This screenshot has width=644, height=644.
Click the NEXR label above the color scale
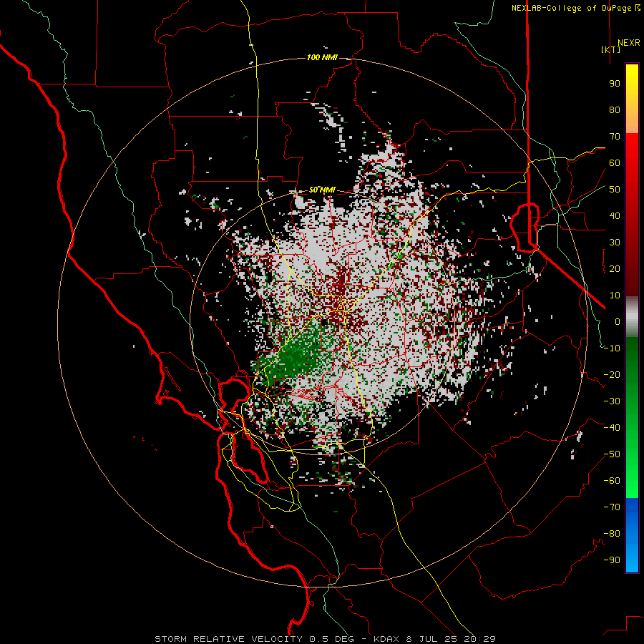point(629,43)
